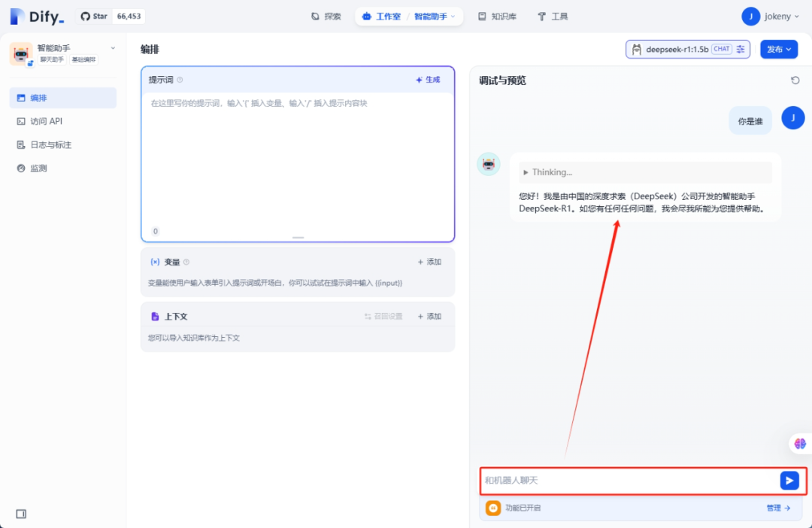
Task: Click the CHAT mode badge
Action: click(721, 49)
